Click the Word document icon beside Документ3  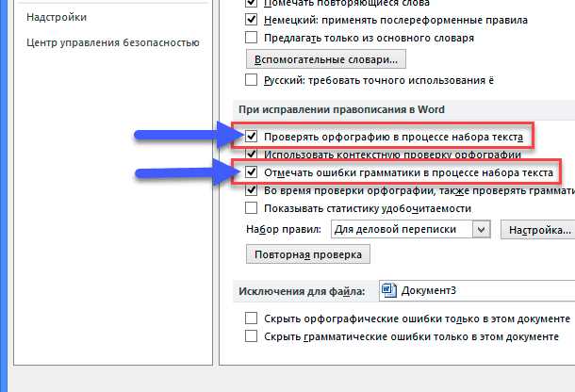coord(388,290)
